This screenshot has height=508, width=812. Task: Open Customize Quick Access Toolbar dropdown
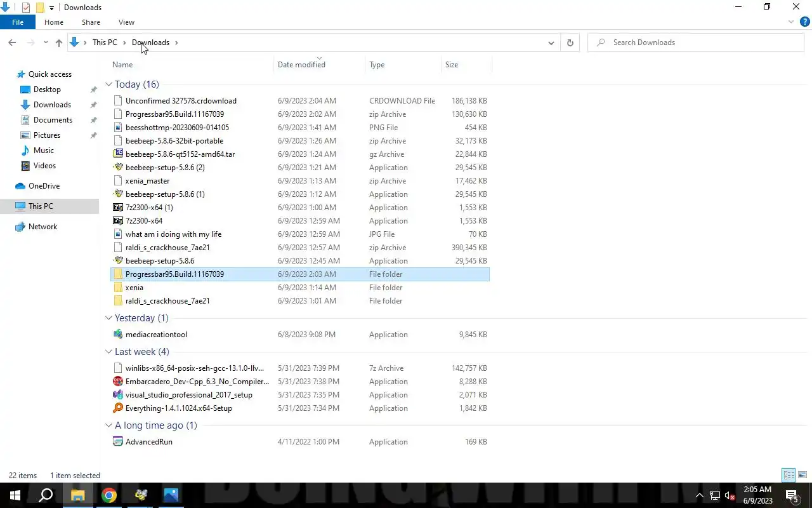pyautogui.click(x=52, y=8)
